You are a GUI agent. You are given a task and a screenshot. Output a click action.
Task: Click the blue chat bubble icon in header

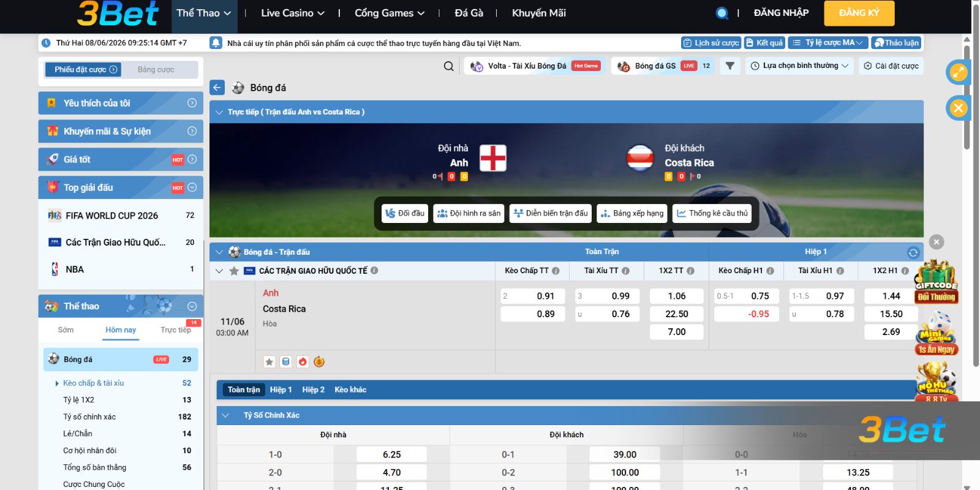click(722, 13)
